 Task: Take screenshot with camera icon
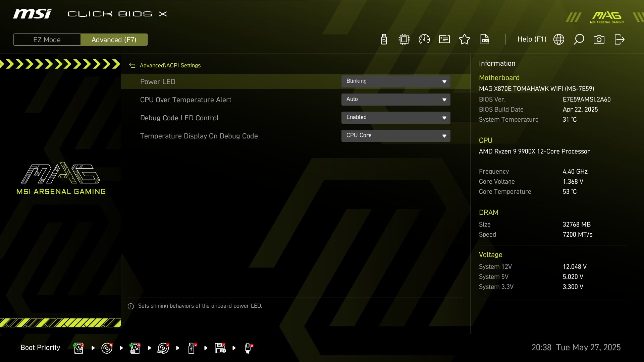pos(599,40)
